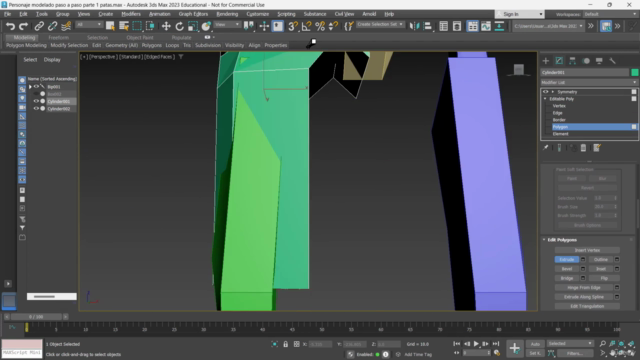Toggle Cylinder002 visibility eye in Scene Explorer
The height and width of the screenshot is (360, 640).
[36, 109]
